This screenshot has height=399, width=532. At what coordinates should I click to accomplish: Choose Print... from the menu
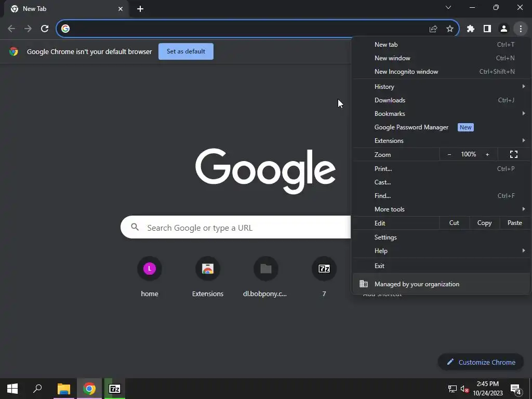(x=441, y=169)
